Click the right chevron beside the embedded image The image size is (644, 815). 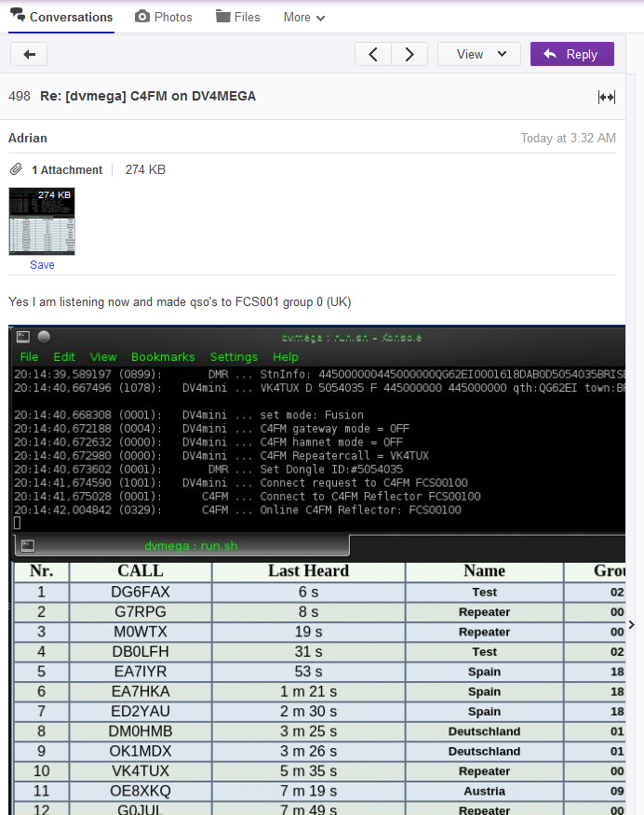(632, 624)
